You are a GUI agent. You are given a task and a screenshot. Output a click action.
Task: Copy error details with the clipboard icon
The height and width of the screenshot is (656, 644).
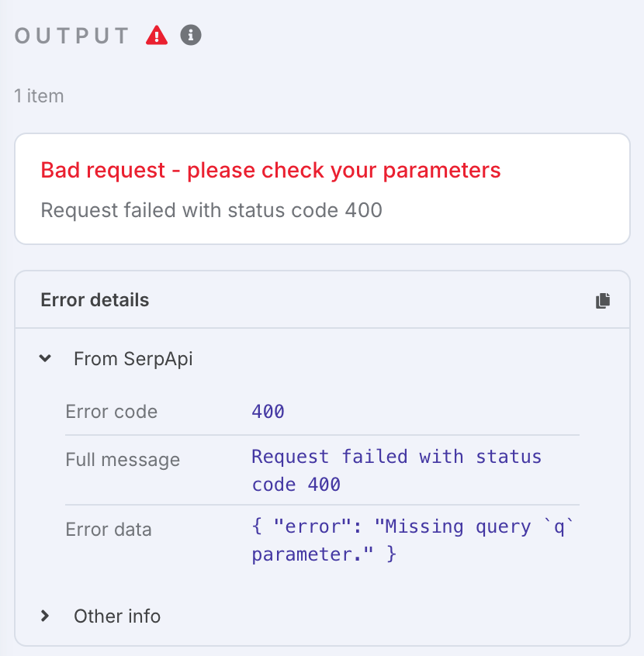tap(603, 300)
